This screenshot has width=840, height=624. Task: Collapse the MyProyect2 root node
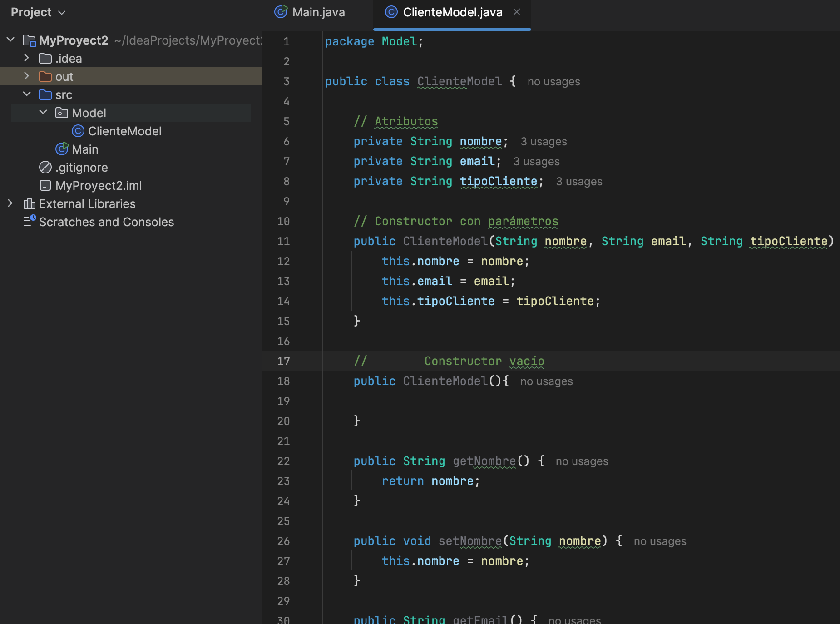point(11,40)
